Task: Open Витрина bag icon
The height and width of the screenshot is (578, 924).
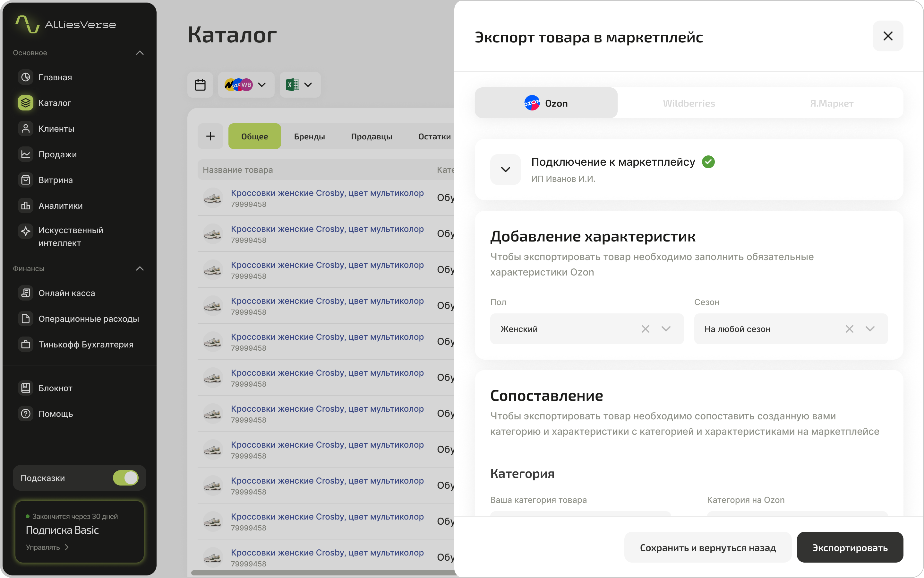Action: [26, 180]
